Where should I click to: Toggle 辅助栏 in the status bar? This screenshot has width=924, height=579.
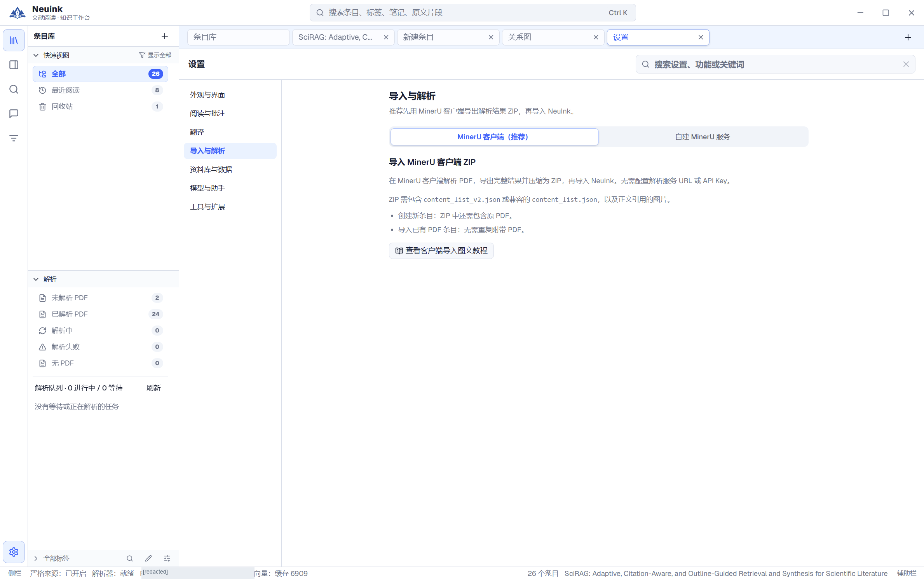click(907, 574)
